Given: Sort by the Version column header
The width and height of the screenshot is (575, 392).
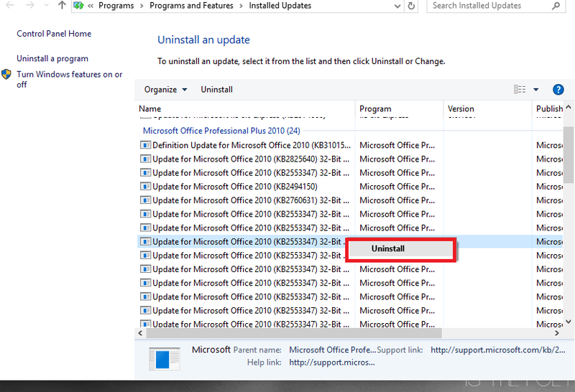Looking at the screenshot, I should coord(487,109).
